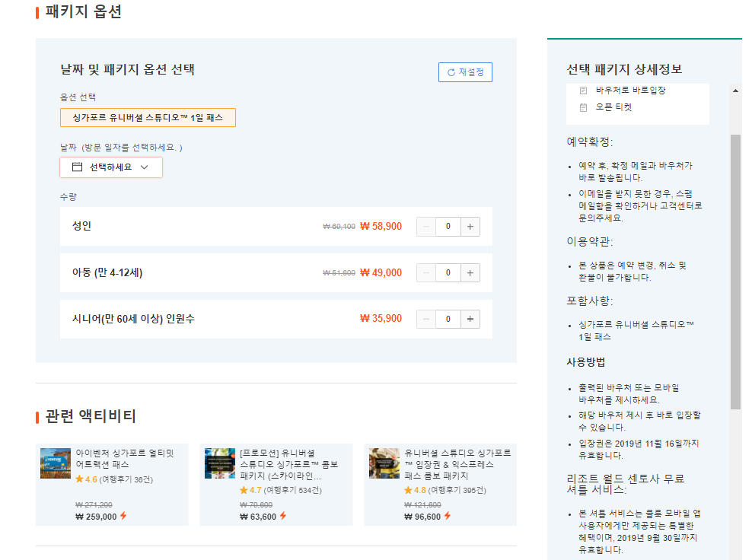The width and height of the screenshot is (752, 560).
Task: Click the detail panel scrollbar thumb
Action: (x=735, y=272)
